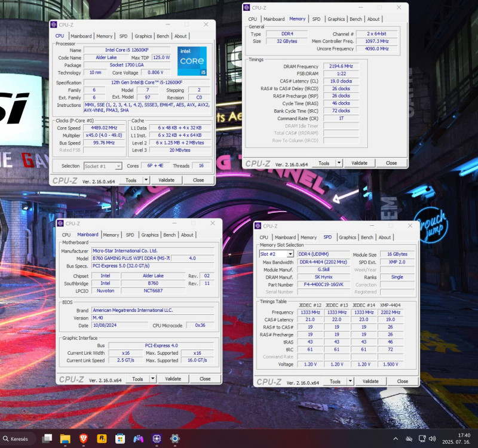This screenshot has height=448, width=478.
Task: Open File Explorer from the taskbar
Action: [x=65, y=438]
